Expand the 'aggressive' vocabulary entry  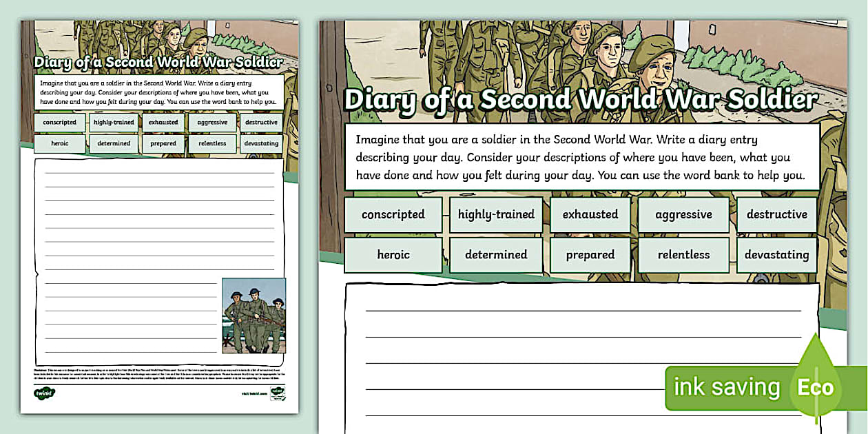pos(683,215)
